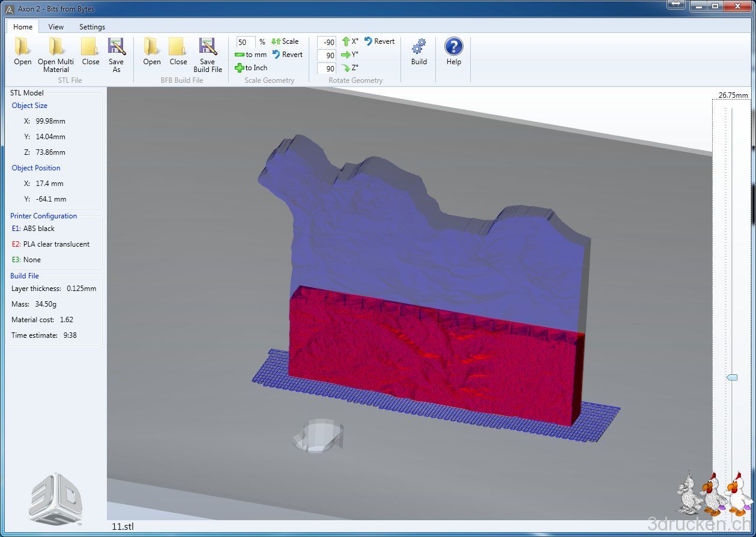Click the Object Position heading
Viewport: 756px width, 537px height.
pyautogui.click(x=36, y=168)
